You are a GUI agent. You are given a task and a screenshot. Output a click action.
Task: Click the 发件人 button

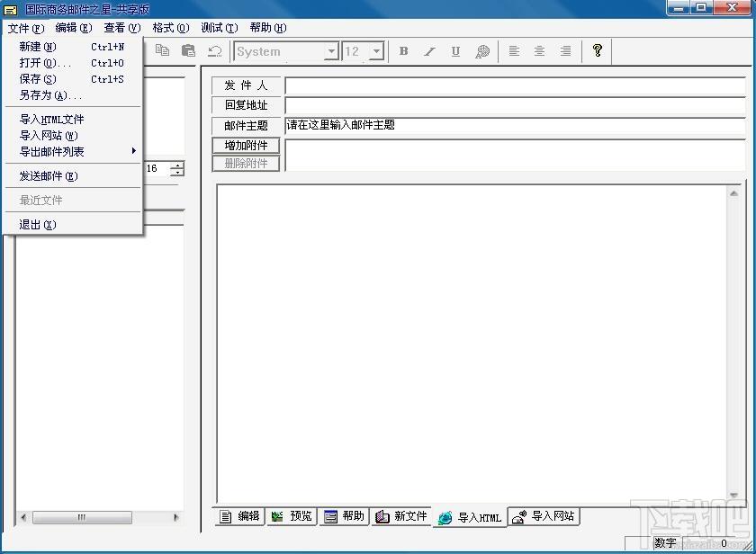246,85
